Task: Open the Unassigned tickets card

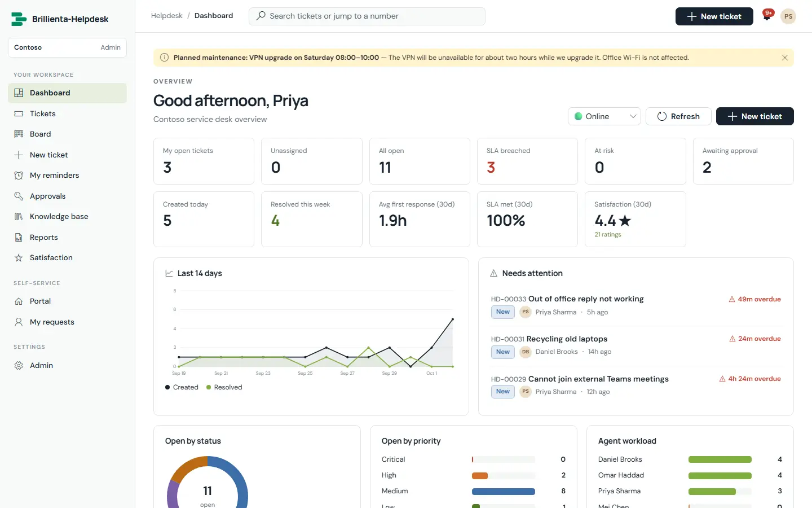Action: [312, 161]
